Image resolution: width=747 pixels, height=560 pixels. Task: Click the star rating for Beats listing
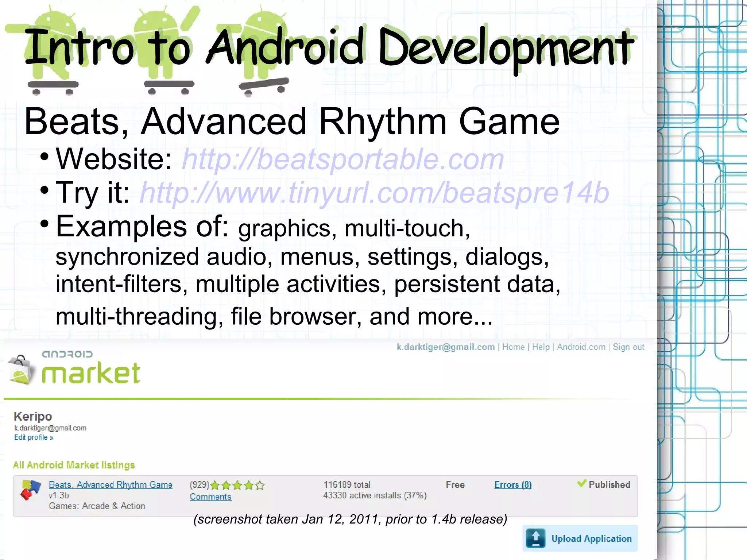[x=237, y=485]
